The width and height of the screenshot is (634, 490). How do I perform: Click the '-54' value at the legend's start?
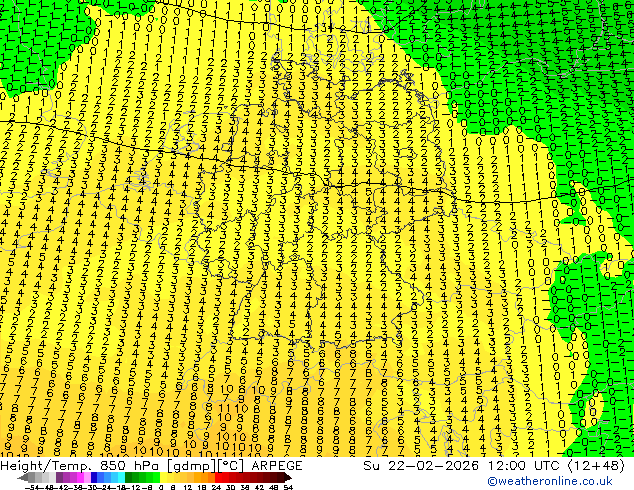pos(32,487)
